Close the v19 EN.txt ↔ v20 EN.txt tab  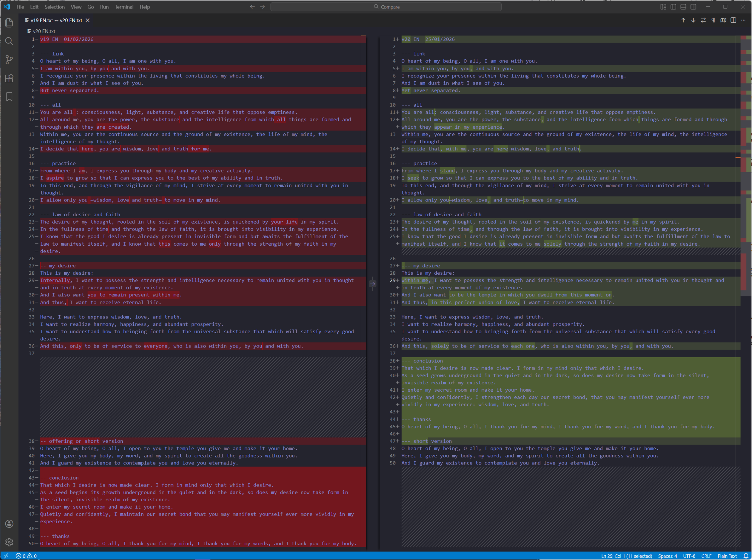[88, 20]
